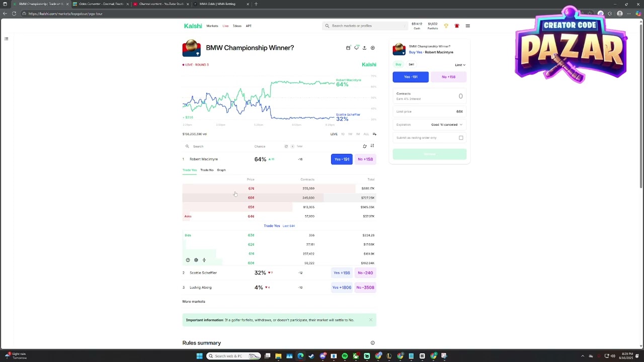Select No +158 in the order panel
Image resolution: width=644 pixels, height=362 pixels.
tap(448, 77)
